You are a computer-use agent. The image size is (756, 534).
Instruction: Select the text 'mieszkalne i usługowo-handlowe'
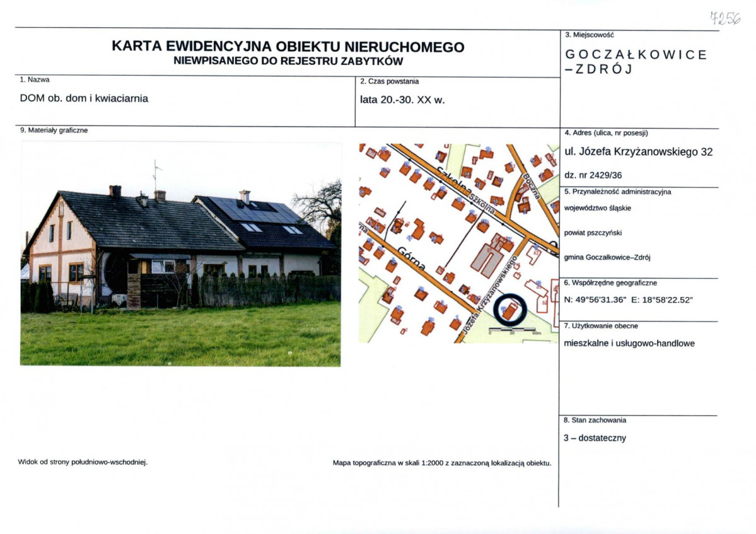tap(629, 344)
